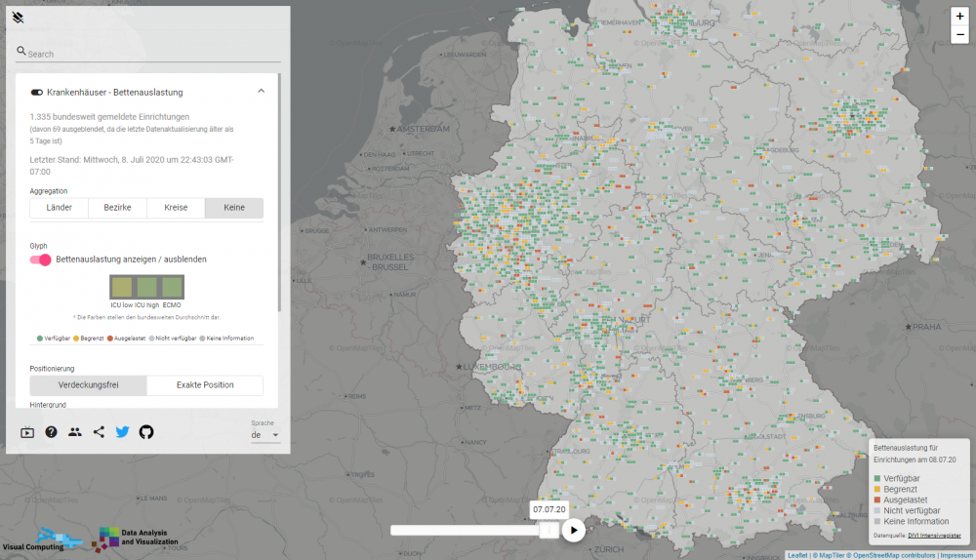This screenshot has height=560, width=976.
Task: Open the Sprache language dropdown
Action: pyautogui.click(x=264, y=435)
